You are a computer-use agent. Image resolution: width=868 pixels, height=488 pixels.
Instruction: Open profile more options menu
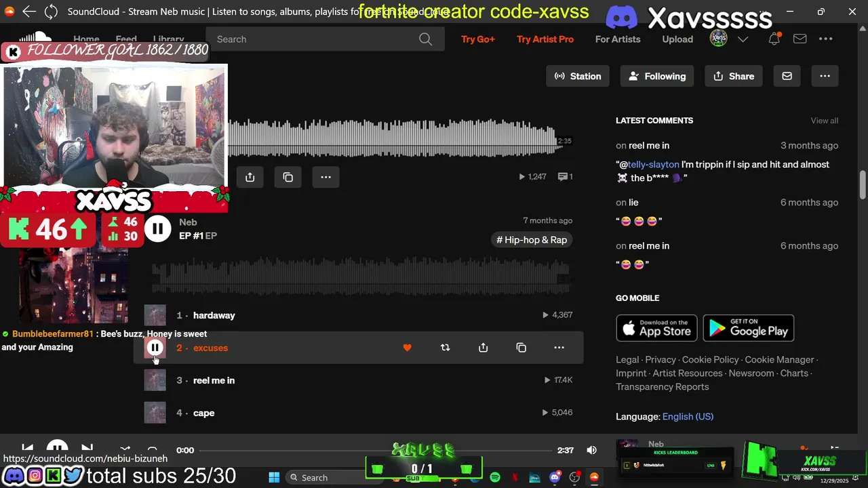point(825,76)
